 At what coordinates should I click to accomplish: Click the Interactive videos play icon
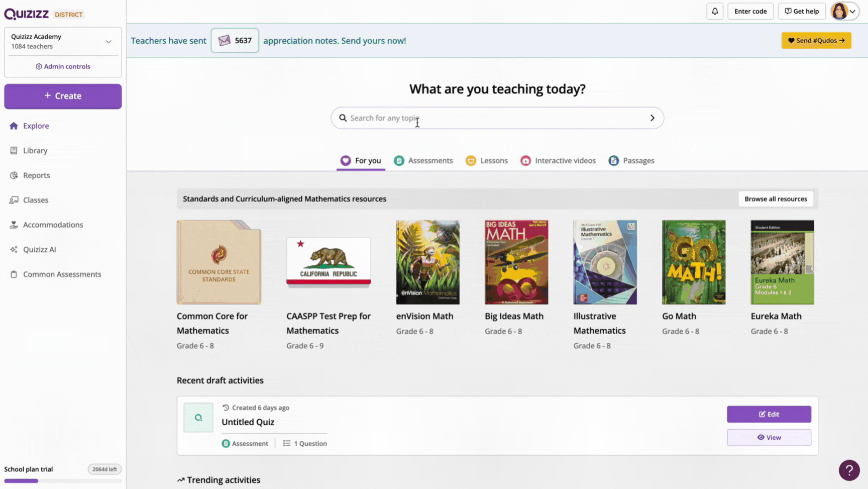pyautogui.click(x=525, y=160)
